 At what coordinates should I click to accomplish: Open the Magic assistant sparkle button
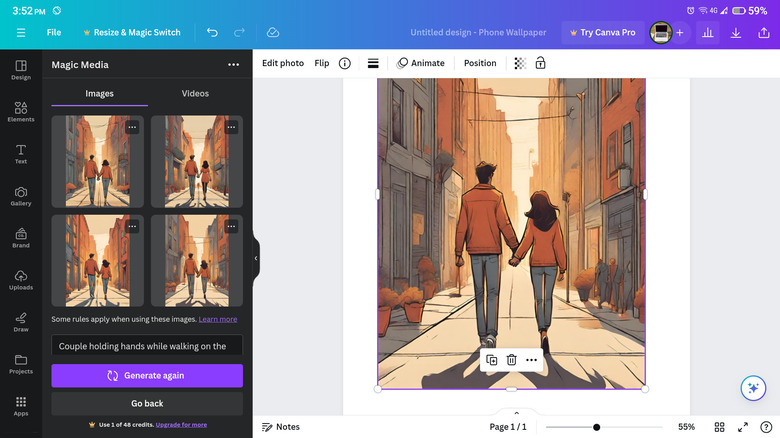tap(753, 388)
